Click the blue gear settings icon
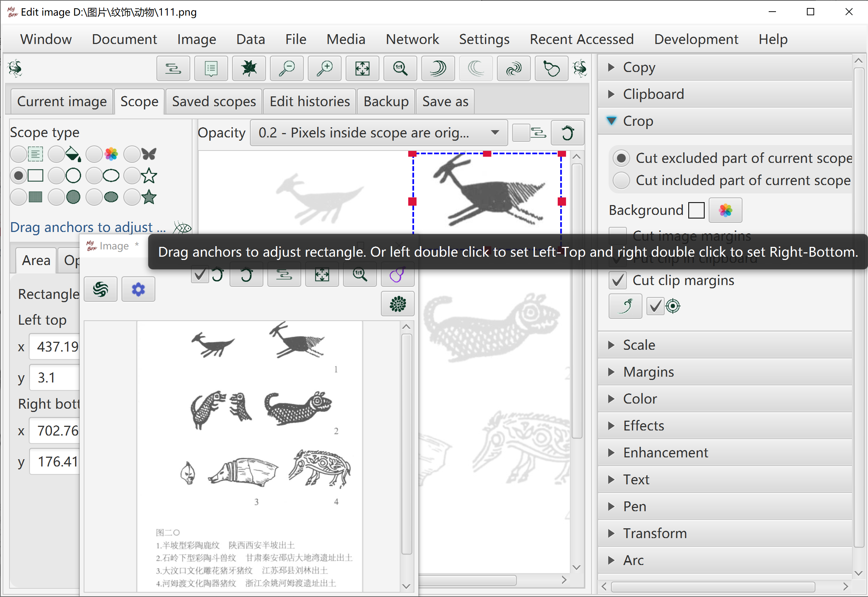The image size is (868, 597). [x=138, y=289]
